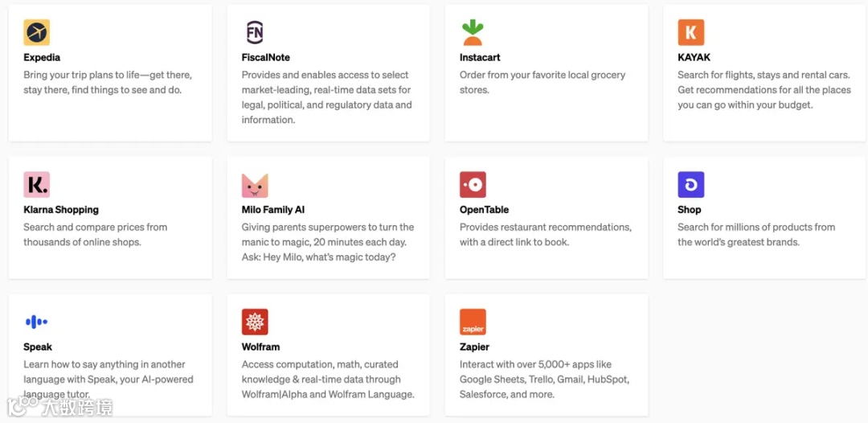Click the purple Shop icon

coord(690,184)
